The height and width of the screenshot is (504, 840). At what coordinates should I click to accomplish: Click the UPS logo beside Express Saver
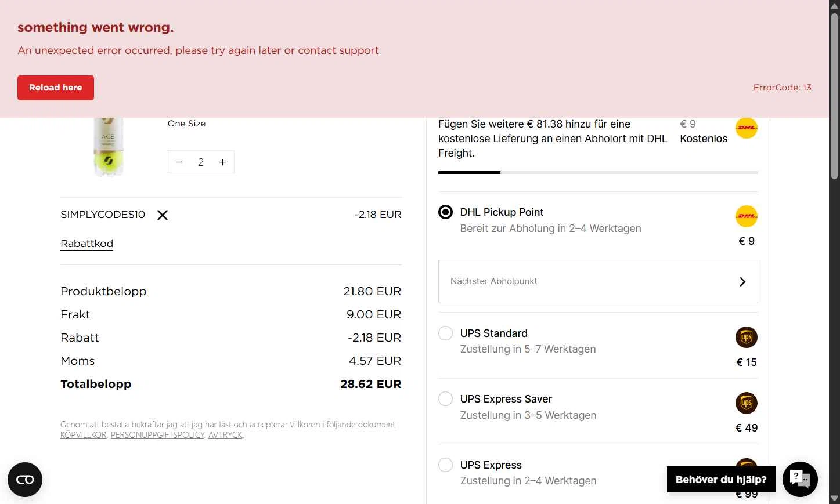747,403
